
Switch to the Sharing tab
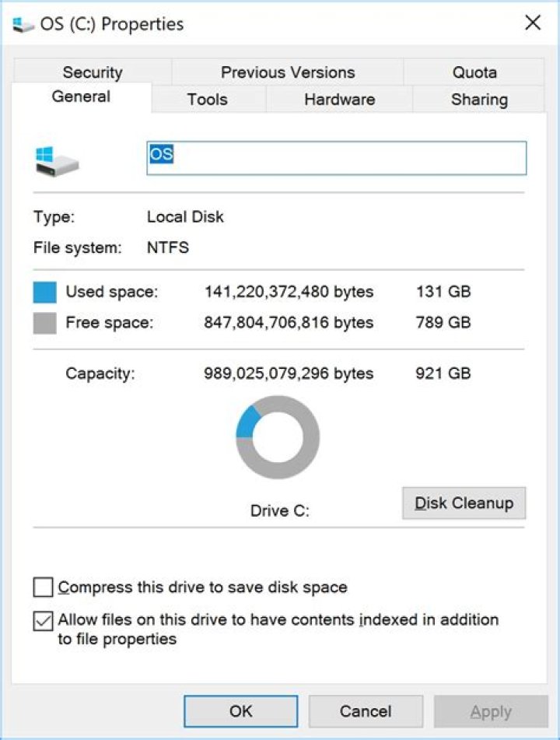tap(478, 100)
